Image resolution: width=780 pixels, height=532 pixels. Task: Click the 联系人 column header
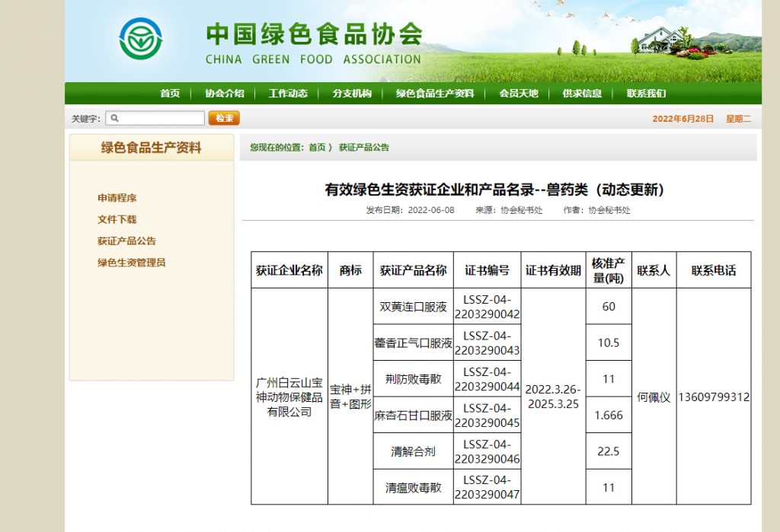[654, 270]
